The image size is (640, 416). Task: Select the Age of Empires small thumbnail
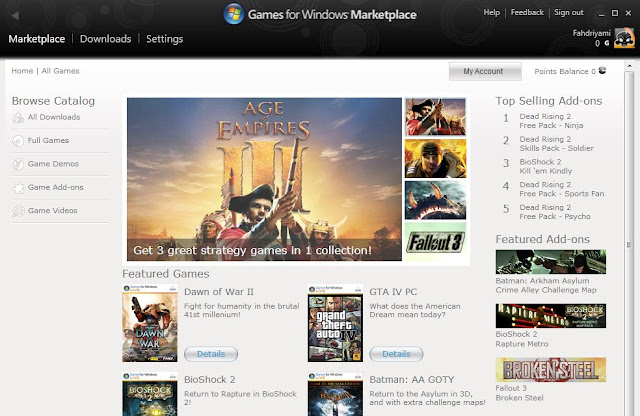(435, 117)
